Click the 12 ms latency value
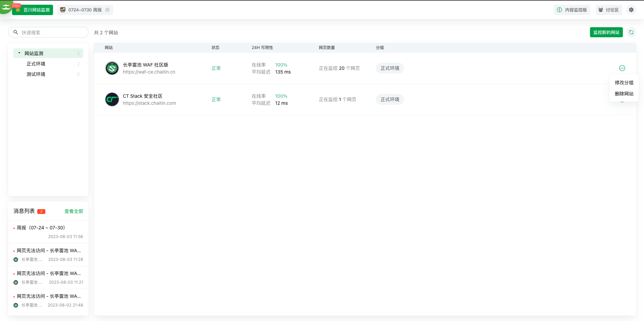The width and height of the screenshot is (644, 321). click(282, 103)
